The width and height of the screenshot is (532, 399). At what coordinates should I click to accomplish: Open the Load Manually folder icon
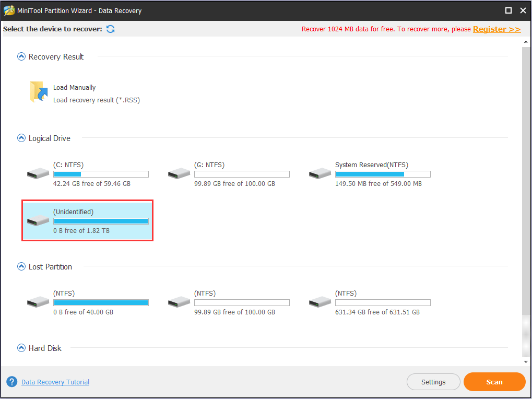(x=38, y=92)
